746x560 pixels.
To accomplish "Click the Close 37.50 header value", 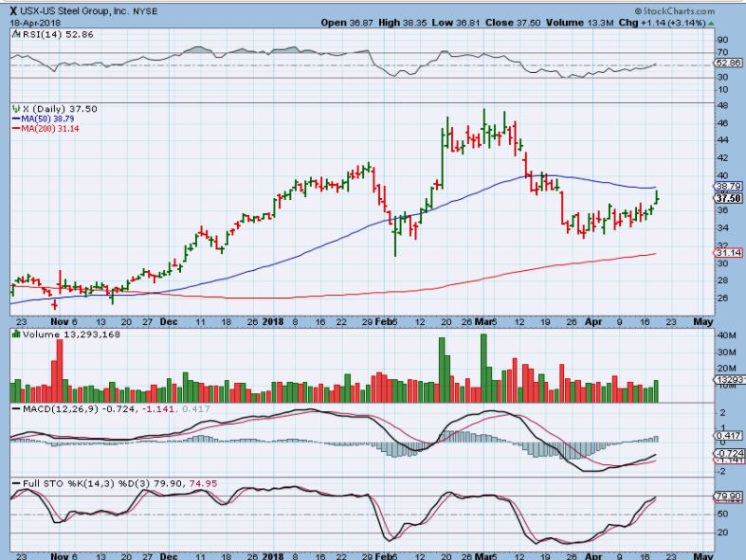I will (513, 23).
